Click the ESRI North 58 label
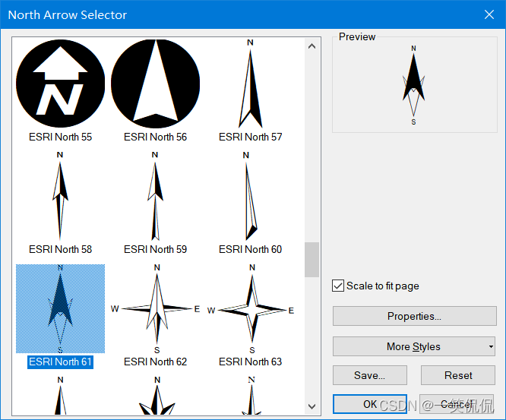Viewport: 506px width, 420px height. pos(60,249)
